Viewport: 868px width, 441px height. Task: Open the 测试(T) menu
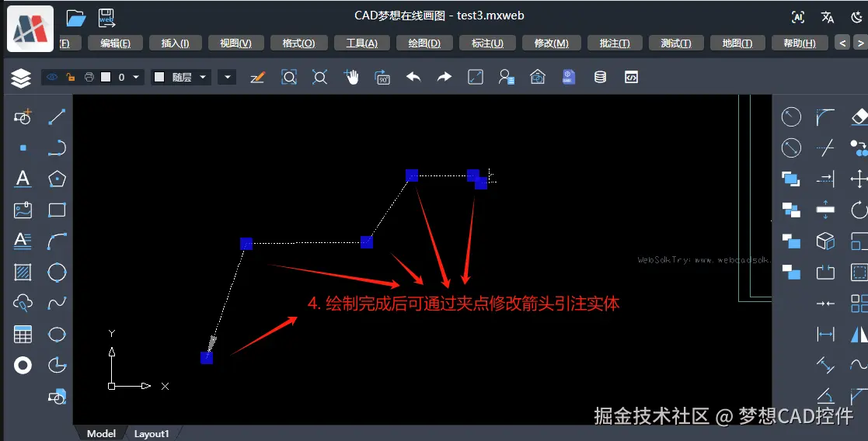[677, 43]
